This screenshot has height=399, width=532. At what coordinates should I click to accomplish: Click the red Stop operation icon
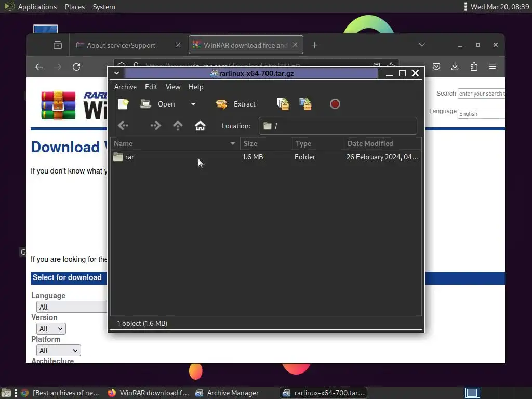tap(335, 104)
